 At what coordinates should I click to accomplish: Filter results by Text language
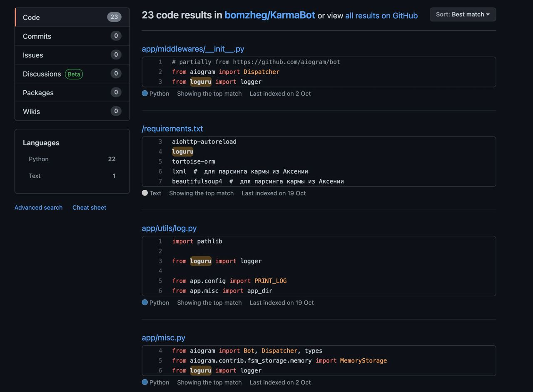point(72,176)
